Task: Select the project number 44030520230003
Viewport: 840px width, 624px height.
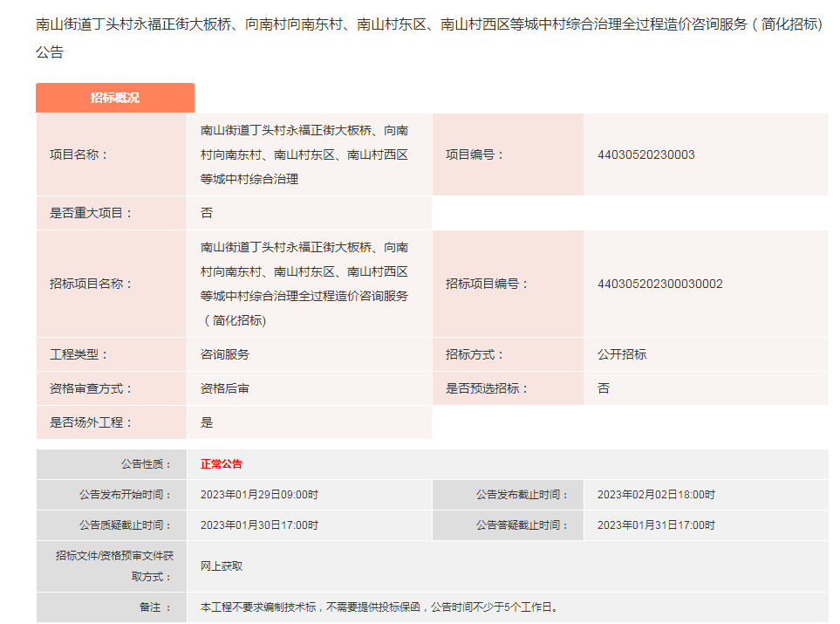Action: [645, 154]
